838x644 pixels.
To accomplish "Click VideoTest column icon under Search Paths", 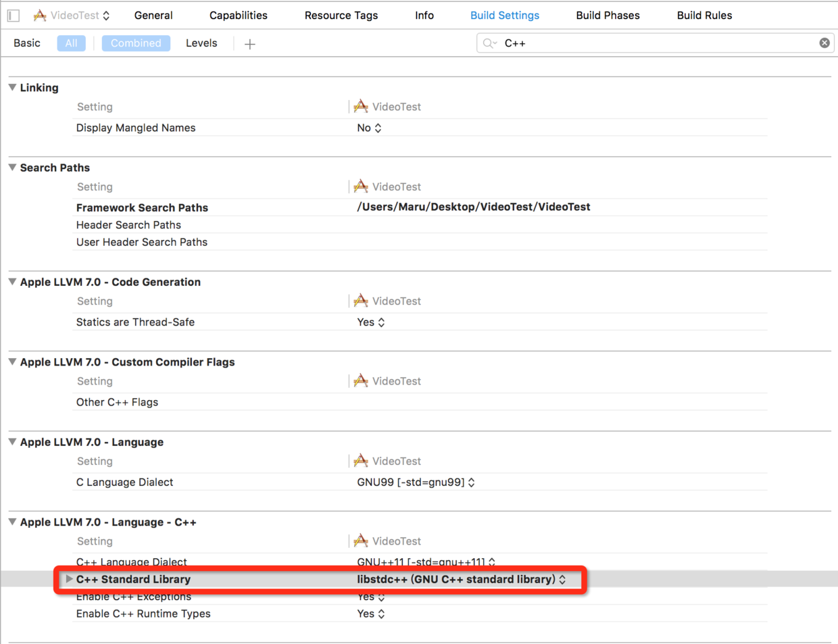I will coord(361,187).
